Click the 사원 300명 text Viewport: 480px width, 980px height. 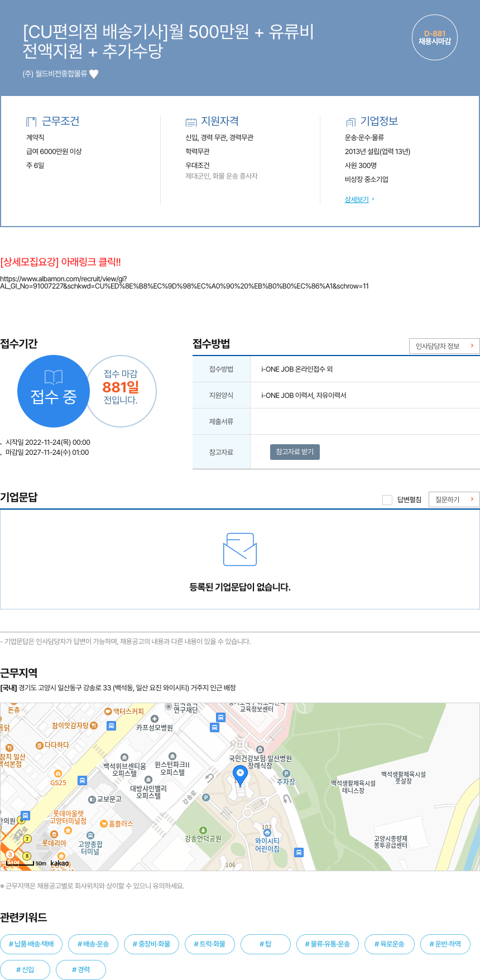(x=361, y=166)
